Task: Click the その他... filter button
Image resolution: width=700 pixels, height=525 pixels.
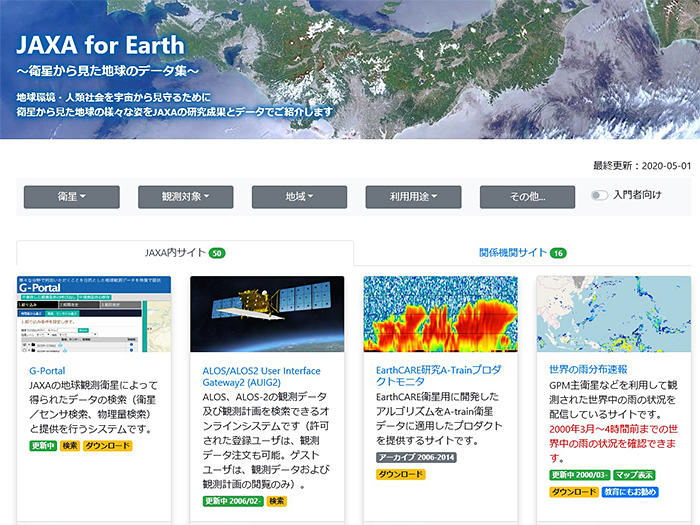Action: (527, 197)
